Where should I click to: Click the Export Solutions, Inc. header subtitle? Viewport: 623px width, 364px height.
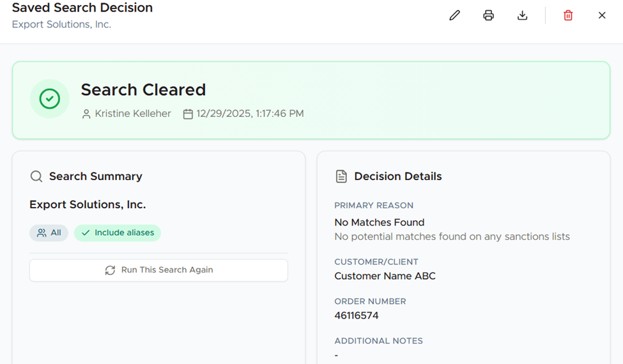[x=61, y=25]
